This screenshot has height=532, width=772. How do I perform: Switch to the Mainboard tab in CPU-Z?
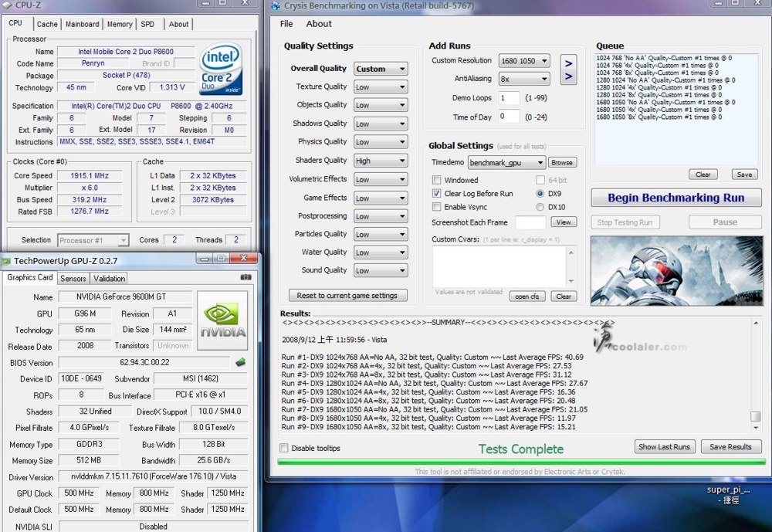[x=83, y=24]
